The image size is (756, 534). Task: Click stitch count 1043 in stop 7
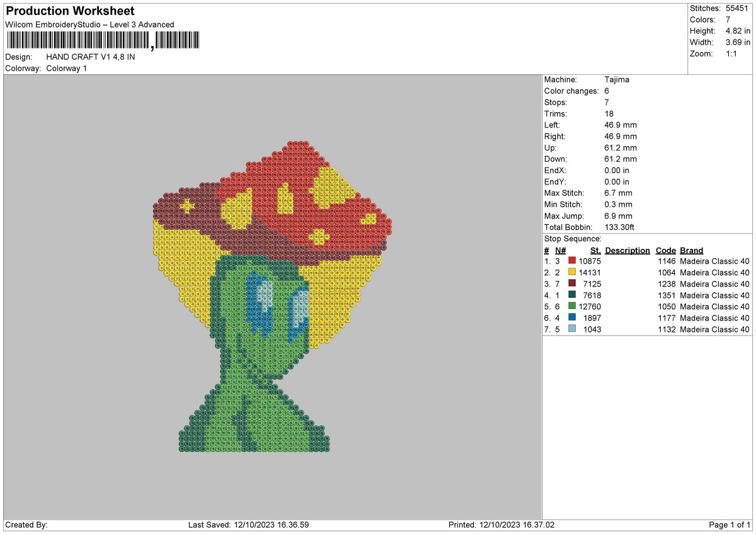pos(592,329)
